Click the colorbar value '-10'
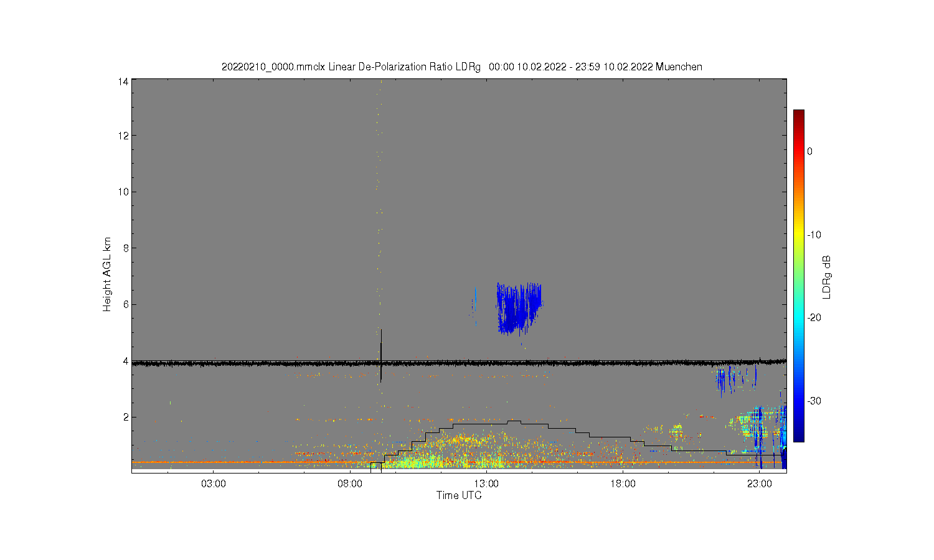 (x=814, y=235)
